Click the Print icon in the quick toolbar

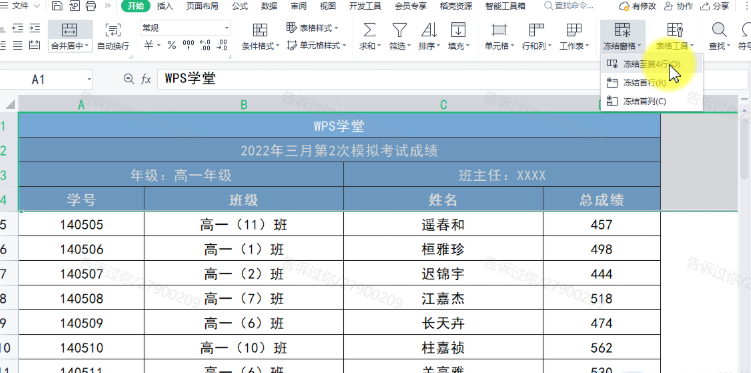[91, 6]
